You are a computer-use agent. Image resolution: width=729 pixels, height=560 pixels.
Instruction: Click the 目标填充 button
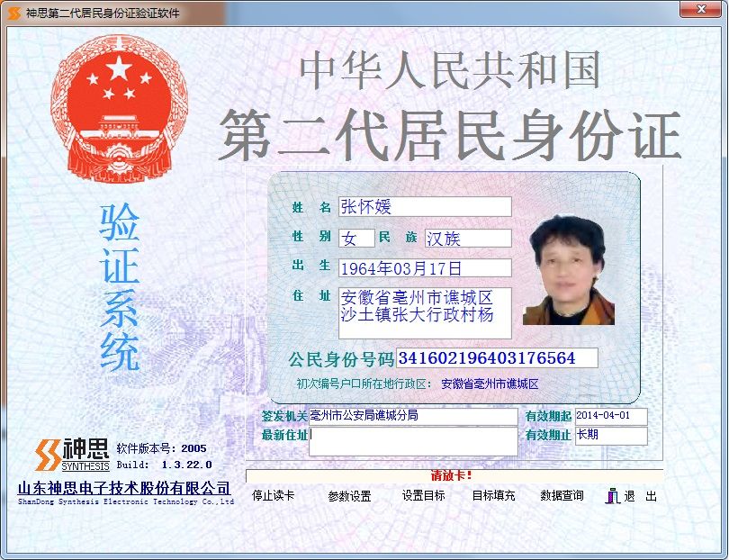pos(493,496)
